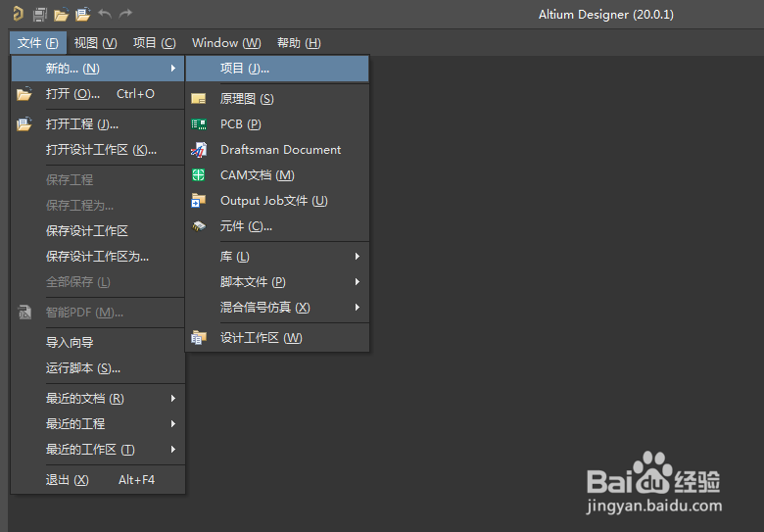The height and width of the screenshot is (532, 764).
Task: Expand the 脚本文件 (P) submenu
Action: 277,281
